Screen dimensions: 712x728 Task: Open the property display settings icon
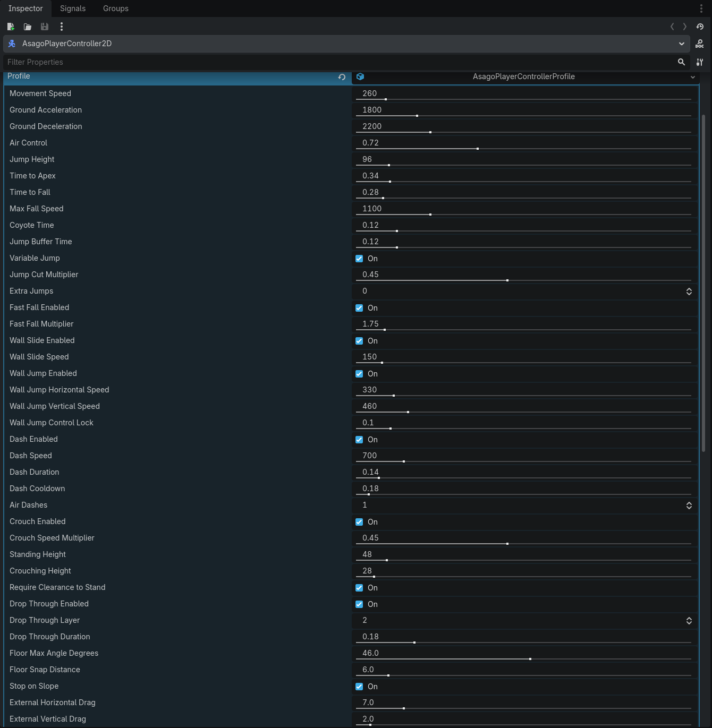(x=700, y=62)
